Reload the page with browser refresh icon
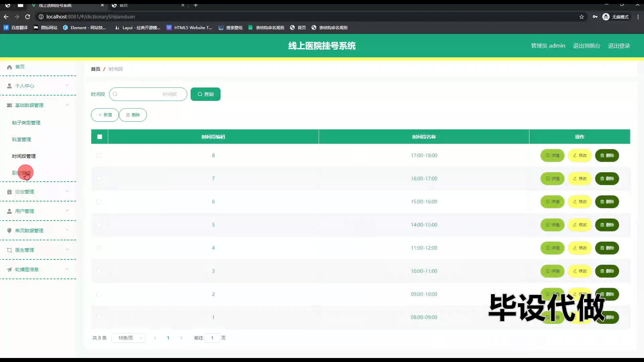Viewport: 644px width, 362px height. pos(28,17)
